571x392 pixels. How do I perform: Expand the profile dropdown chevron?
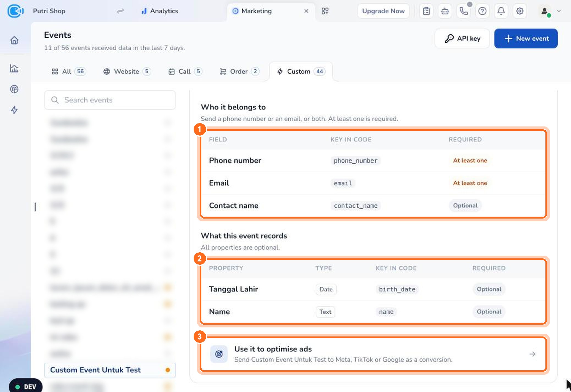[x=559, y=11]
